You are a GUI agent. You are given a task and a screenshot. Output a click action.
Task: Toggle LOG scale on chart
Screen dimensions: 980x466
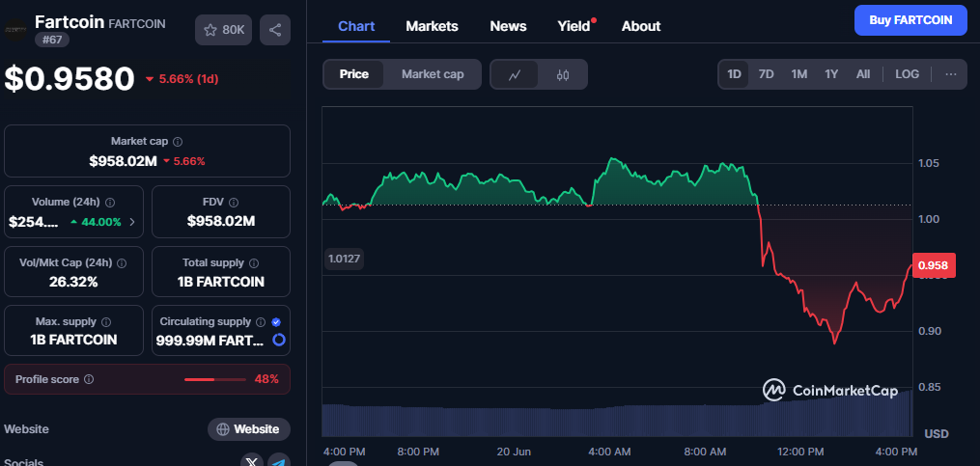click(x=907, y=74)
